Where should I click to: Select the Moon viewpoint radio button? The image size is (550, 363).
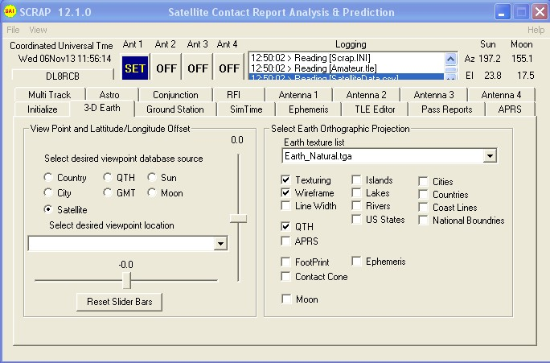coord(152,193)
